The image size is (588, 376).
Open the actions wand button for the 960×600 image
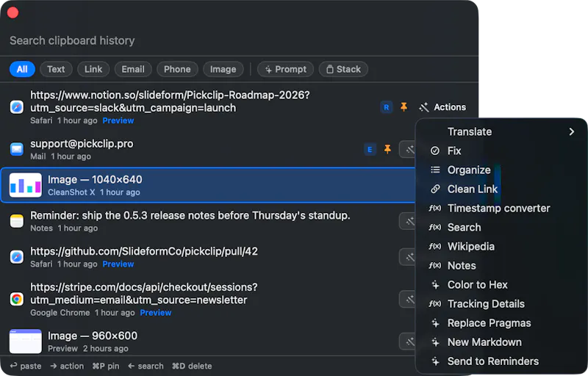tap(408, 341)
